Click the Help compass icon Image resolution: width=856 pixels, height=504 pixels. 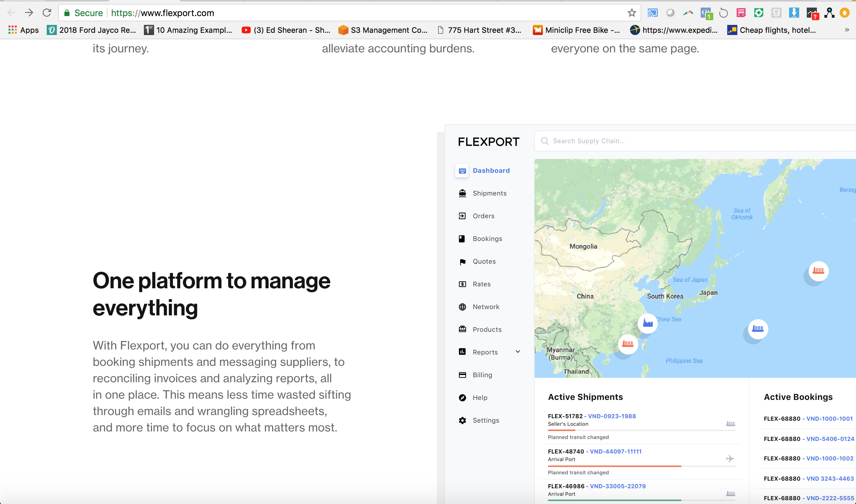pyautogui.click(x=462, y=398)
